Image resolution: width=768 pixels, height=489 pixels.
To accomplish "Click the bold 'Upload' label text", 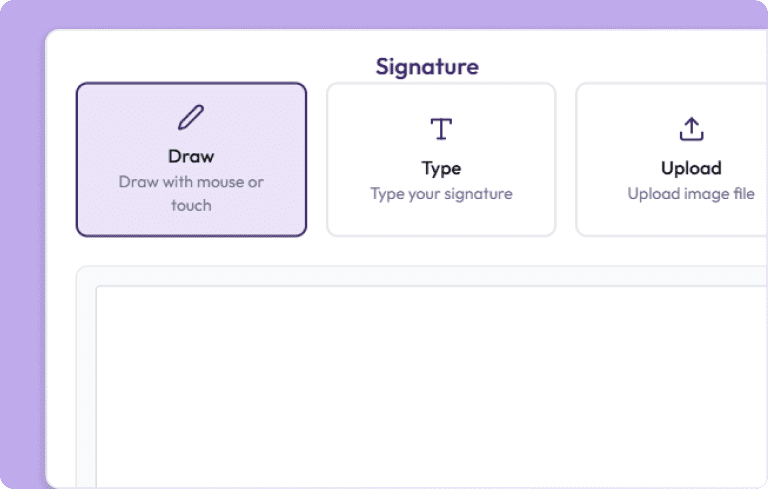I will (691, 168).
